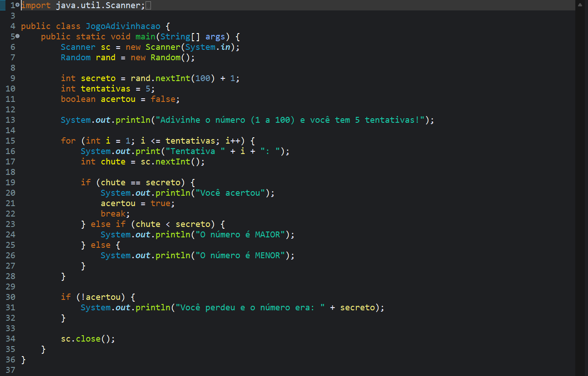Place cursor on the secreto variable, line 9
Viewport: 588px width, 376px height.
[x=98, y=78]
